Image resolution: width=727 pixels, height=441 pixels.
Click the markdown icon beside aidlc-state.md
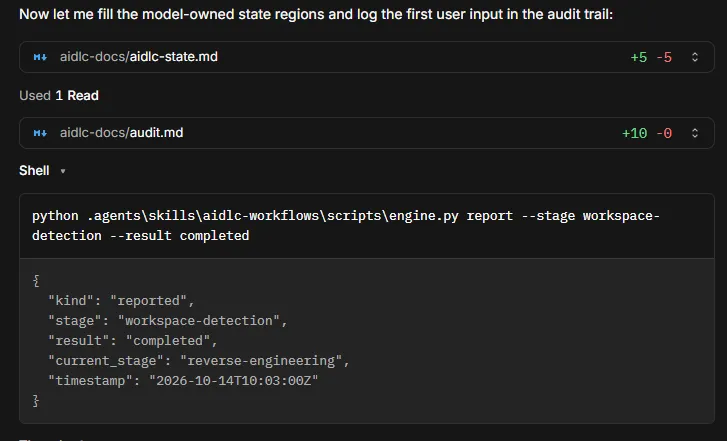pyautogui.click(x=40, y=57)
